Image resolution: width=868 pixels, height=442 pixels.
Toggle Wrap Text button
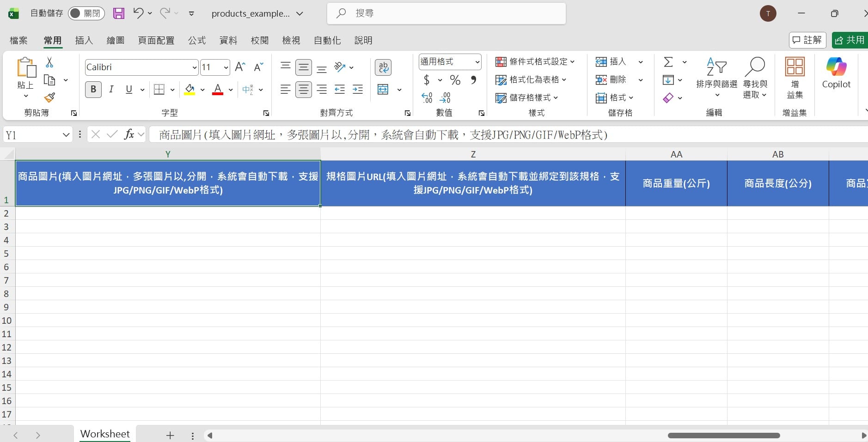pos(383,67)
